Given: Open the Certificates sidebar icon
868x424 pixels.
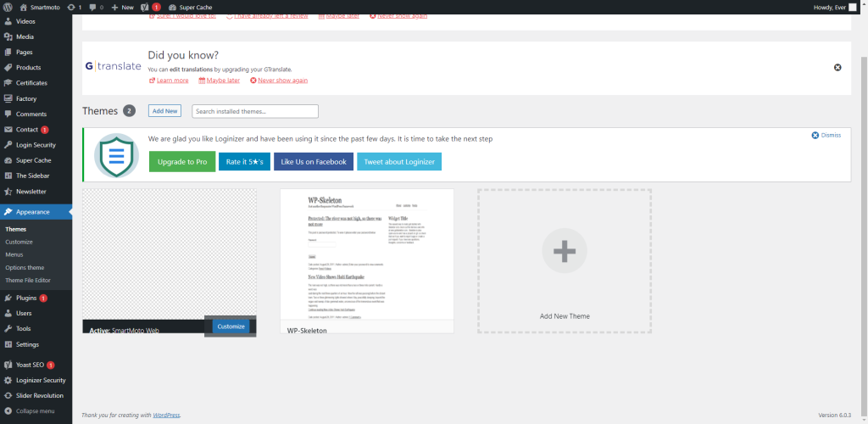Looking at the screenshot, I should [x=8, y=83].
